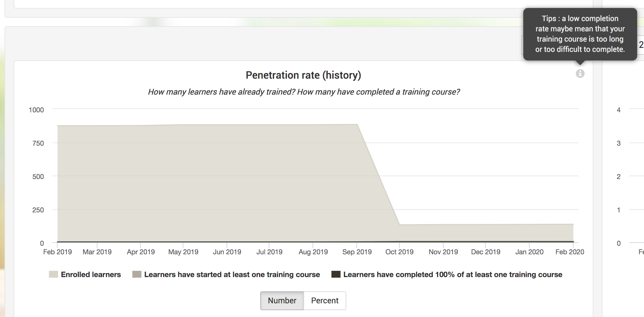The image size is (644, 317).
Task: Click the 250 y-axis value
Action: tap(38, 210)
